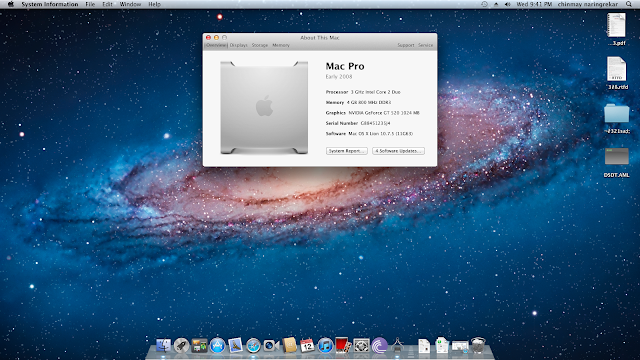Open the Trash in the dock
The image size is (640, 360).
478,345
